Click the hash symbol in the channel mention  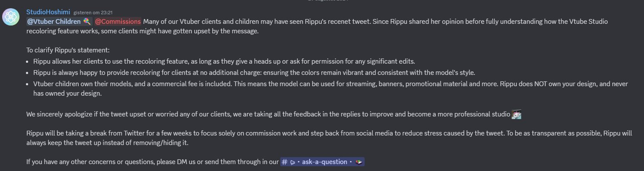pyautogui.click(x=285, y=162)
